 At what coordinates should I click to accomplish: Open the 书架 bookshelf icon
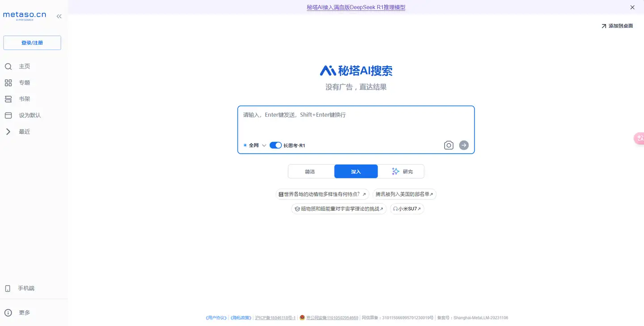click(x=8, y=99)
